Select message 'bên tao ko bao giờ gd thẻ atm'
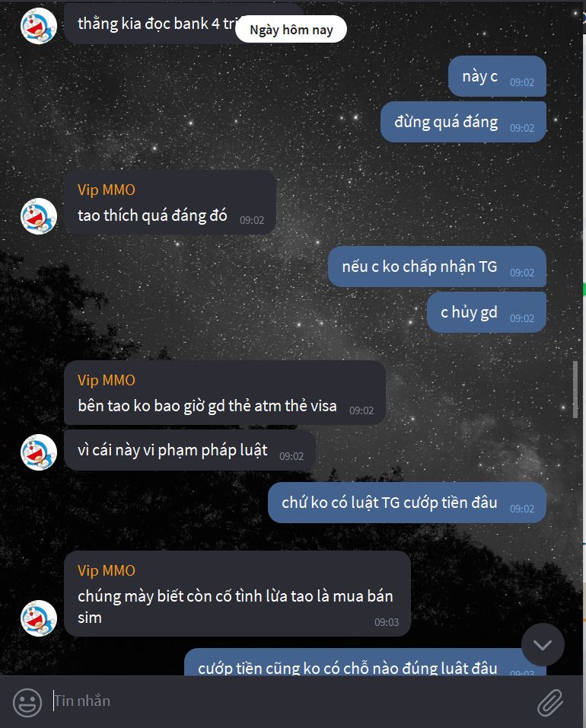Screen dimensions: 586x728 (x=225, y=393)
